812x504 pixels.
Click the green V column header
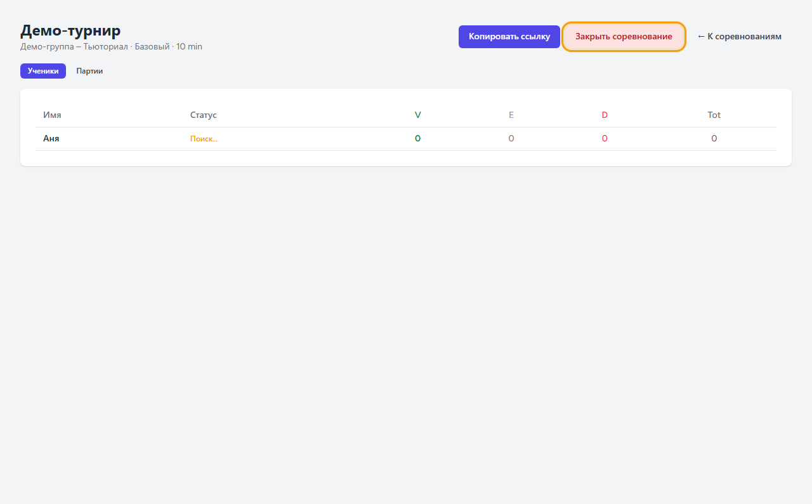point(418,115)
